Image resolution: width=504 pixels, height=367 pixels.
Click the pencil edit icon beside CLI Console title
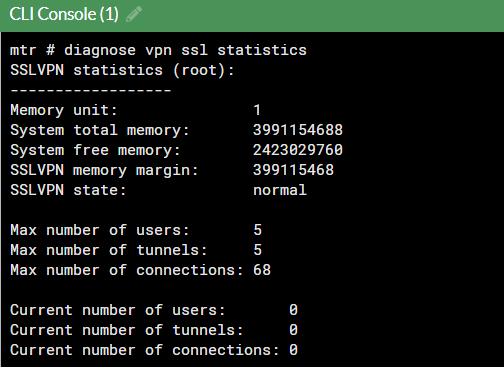pos(134,14)
